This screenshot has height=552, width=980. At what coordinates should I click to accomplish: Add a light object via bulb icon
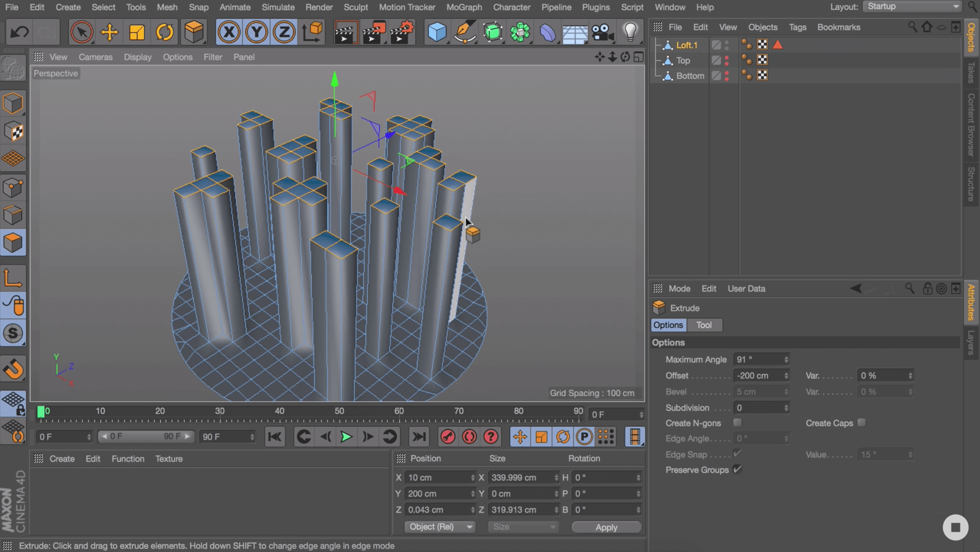[x=630, y=32]
